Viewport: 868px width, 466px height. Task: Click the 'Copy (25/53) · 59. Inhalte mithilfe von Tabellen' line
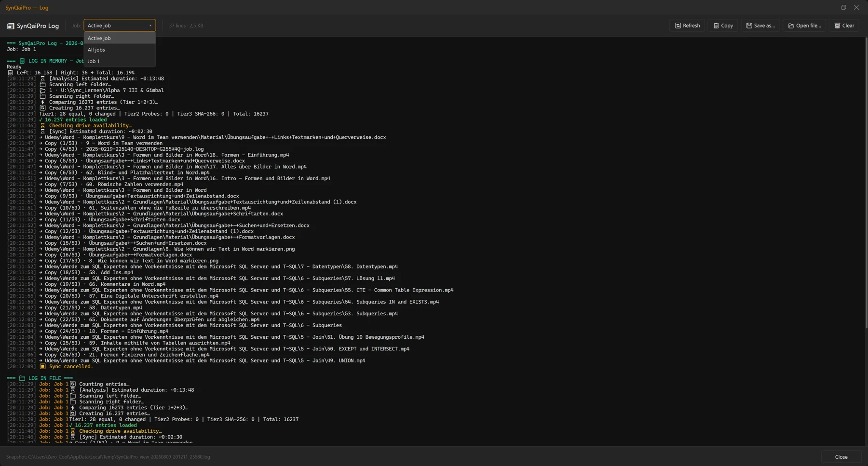click(x=119, y=343)
